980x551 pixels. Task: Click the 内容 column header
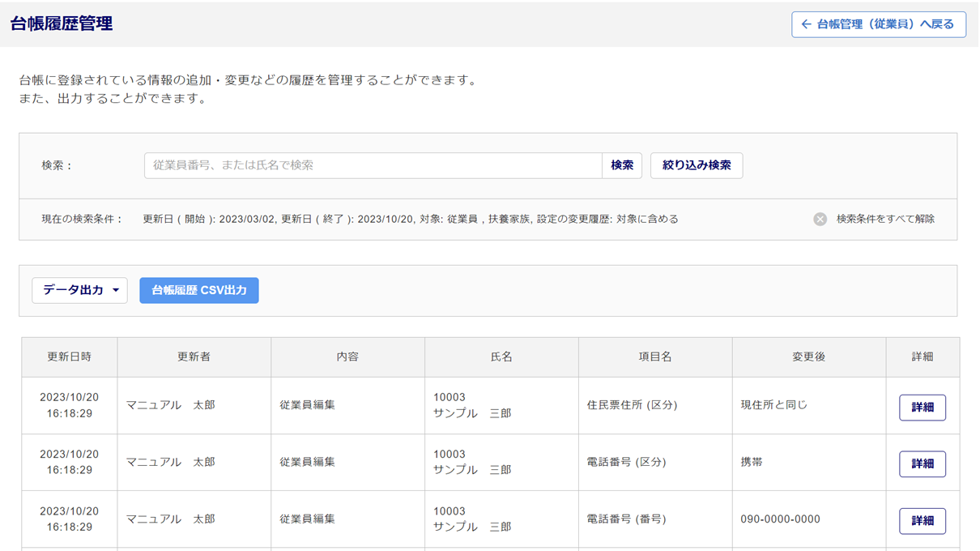tap(347, 357)
